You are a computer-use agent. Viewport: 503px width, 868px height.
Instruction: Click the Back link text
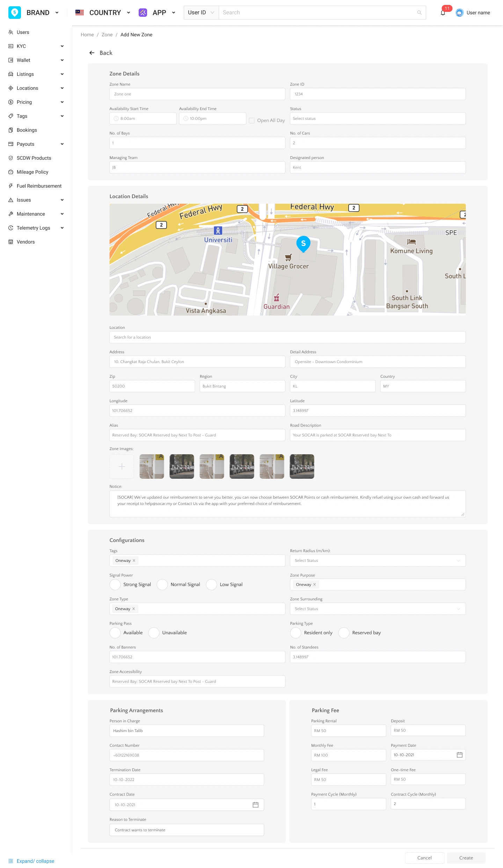[x=106, y=53]
